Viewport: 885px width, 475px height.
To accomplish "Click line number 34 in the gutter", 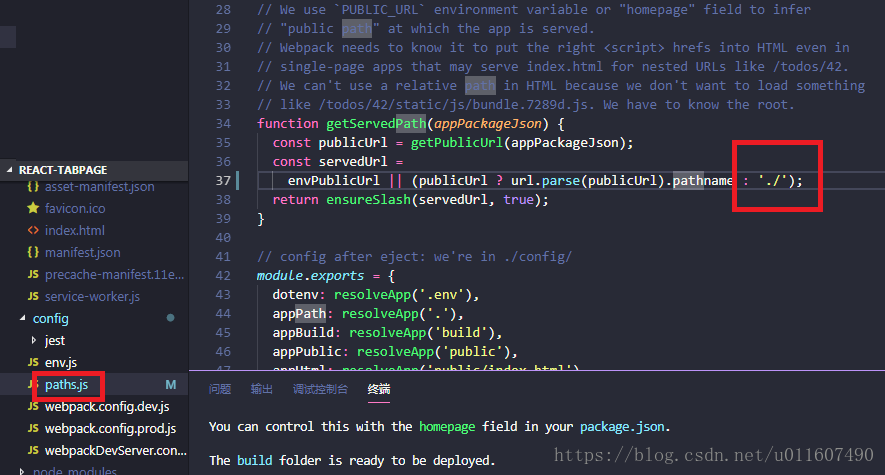I will (223, 124).
